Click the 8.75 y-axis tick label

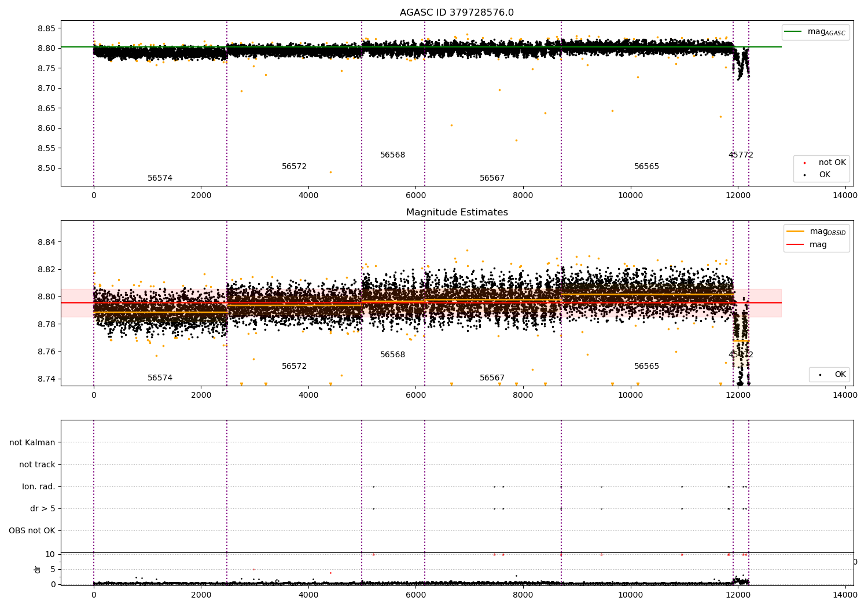(x=46, y=68)
